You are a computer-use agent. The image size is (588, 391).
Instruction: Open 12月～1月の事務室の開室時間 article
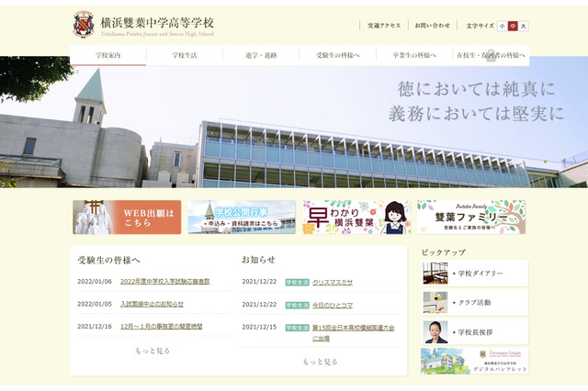pos(162,326)
